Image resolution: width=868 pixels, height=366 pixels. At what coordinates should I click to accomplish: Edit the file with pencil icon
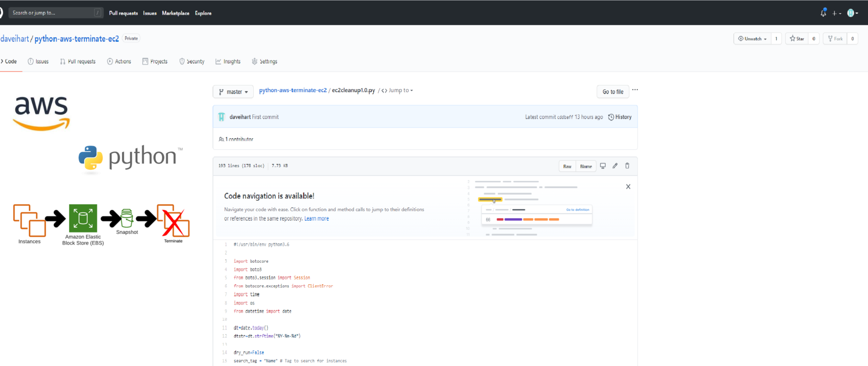pos(615,166)
